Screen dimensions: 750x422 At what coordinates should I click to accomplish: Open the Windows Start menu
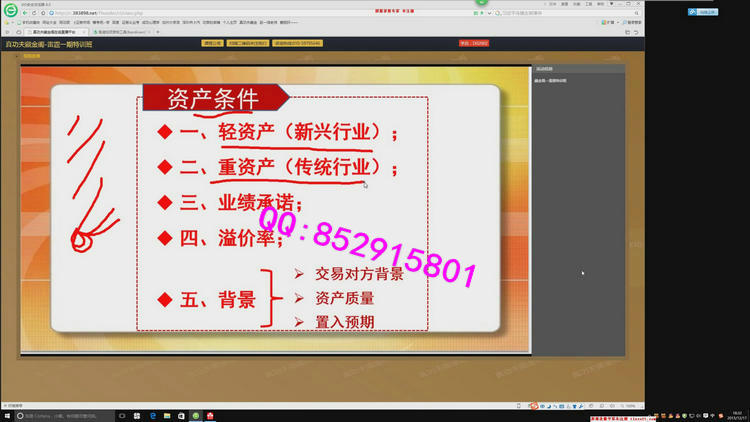click(7, 415)
